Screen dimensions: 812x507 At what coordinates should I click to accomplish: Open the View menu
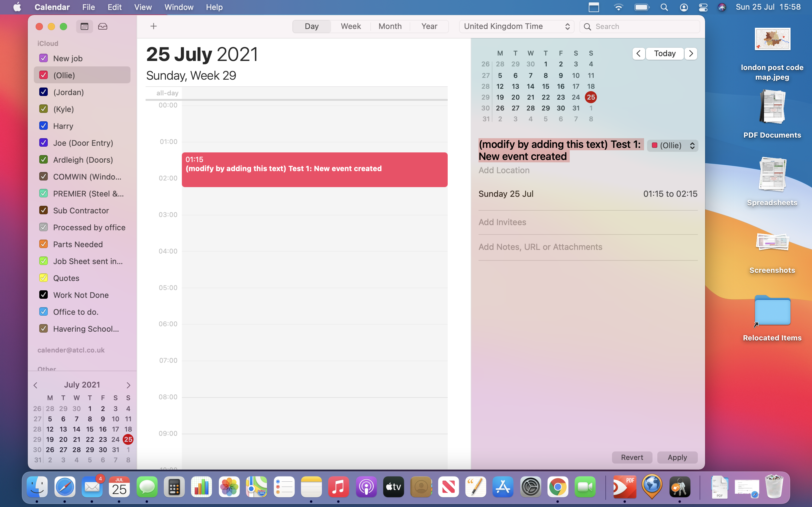point(143,7)
